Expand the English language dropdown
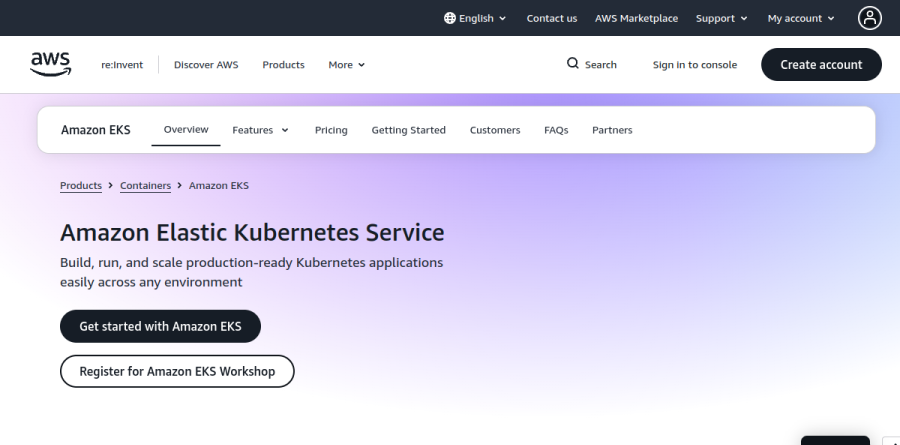The width and height of the screenshot is (900, 445). click(475, 18)
